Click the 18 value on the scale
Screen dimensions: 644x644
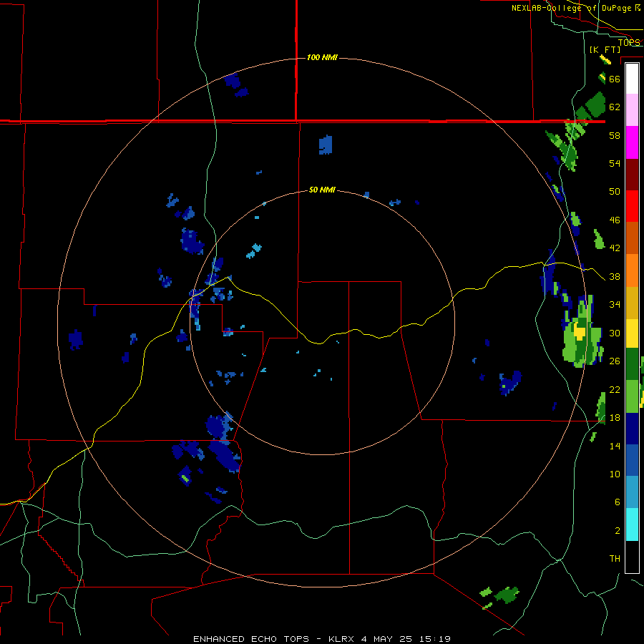[x=615, y=418]
